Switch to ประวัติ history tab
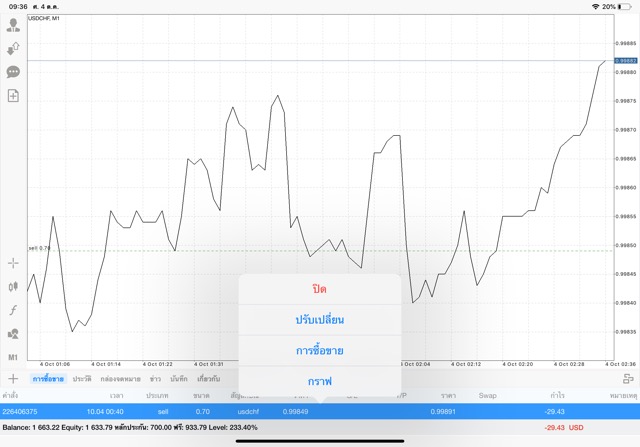This screenshot has width=640, height=447. [82, 379]
